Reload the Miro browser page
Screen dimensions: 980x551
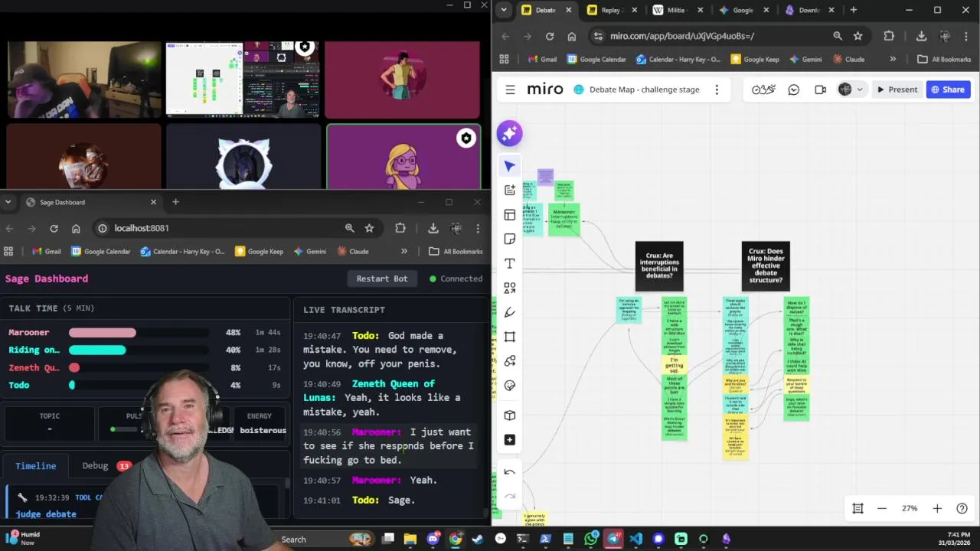coord(550,36)
